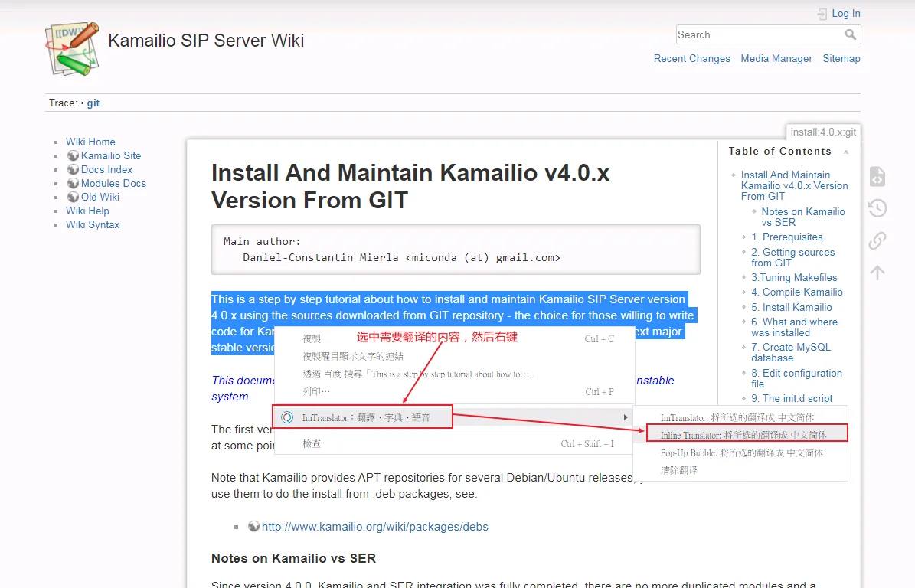
Task: Click globe icon beside Old Wiki
Action: pyautogui.click(x=73, y=198)
